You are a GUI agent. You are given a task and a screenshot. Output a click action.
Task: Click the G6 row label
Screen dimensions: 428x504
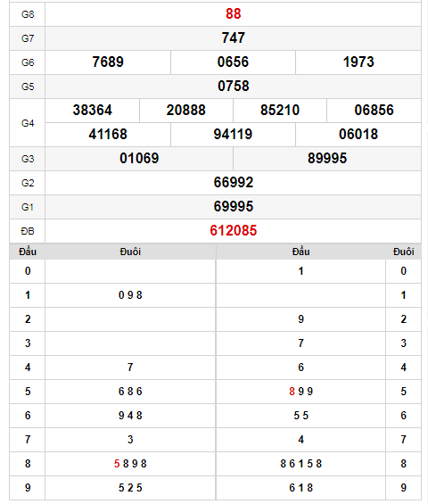tap(28, 62)
